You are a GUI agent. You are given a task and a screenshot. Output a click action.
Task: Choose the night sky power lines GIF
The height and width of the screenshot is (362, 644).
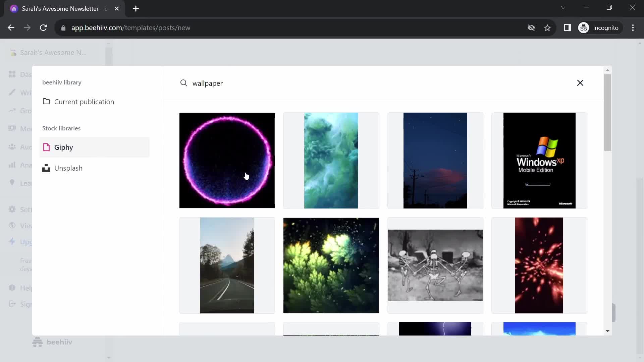point(435,161)
